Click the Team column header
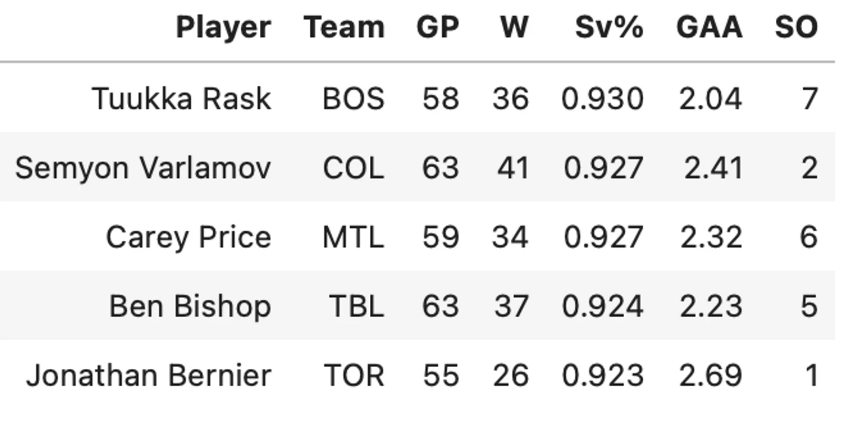Image resolution: width=868 pixels, height=423 pixels. click(344, 27)
